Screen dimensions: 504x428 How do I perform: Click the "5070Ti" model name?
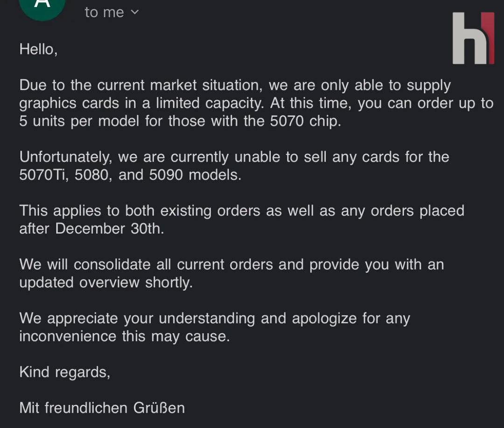pyautogui.click(x=45, y=175)
